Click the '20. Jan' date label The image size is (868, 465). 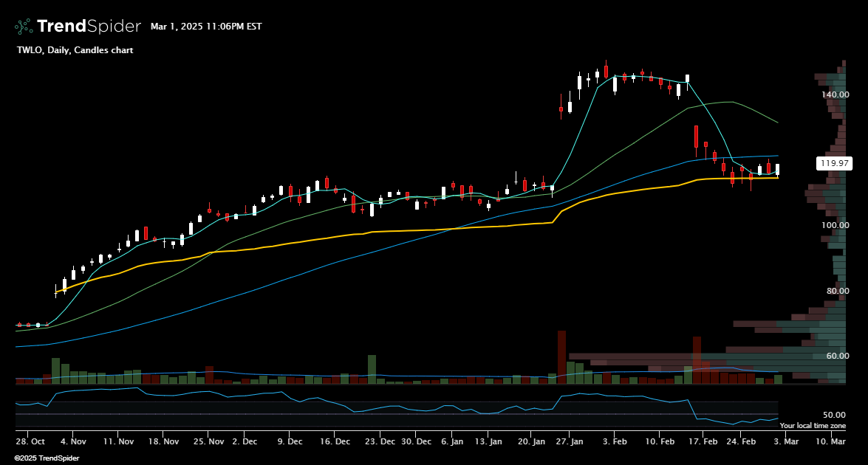531,441
